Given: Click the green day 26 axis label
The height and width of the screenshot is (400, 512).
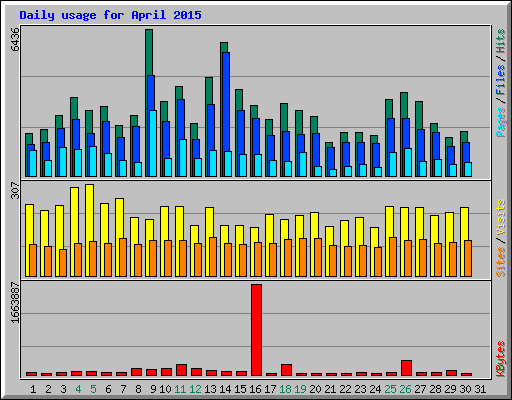Looking at the screenshot, I should point(405,389).
